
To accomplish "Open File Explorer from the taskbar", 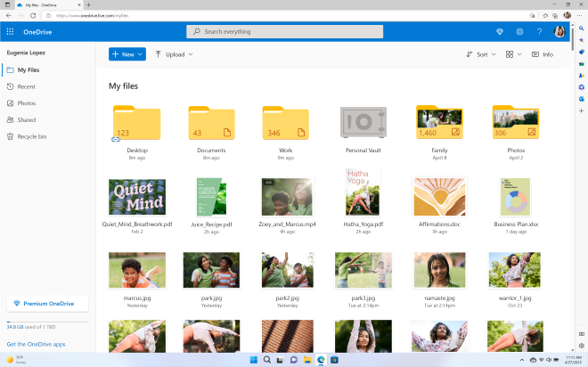I will [307, 360].
